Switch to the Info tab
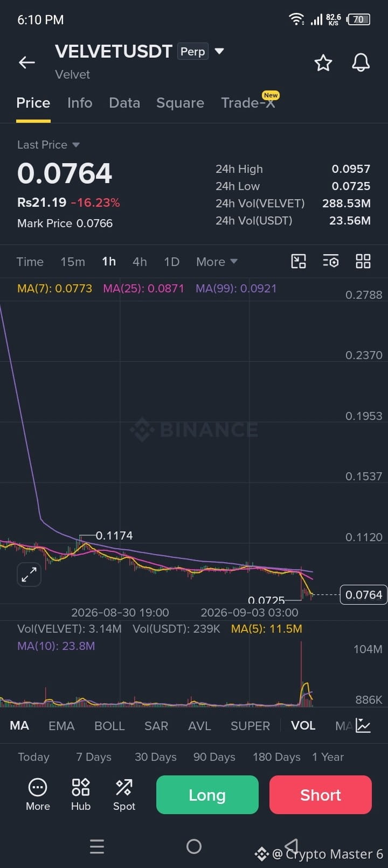The height and width of the screenshot is (868, 388). [x=80, y=103]
